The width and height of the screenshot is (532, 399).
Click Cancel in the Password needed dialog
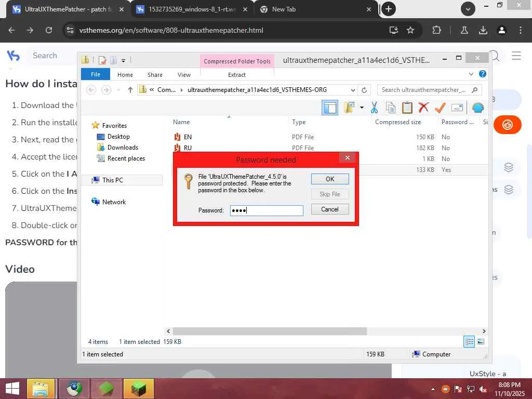pos(330,209)
